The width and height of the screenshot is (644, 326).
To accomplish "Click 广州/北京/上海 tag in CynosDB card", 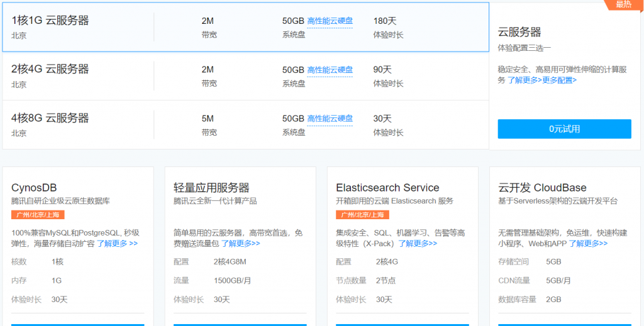I will click(38, 215).
